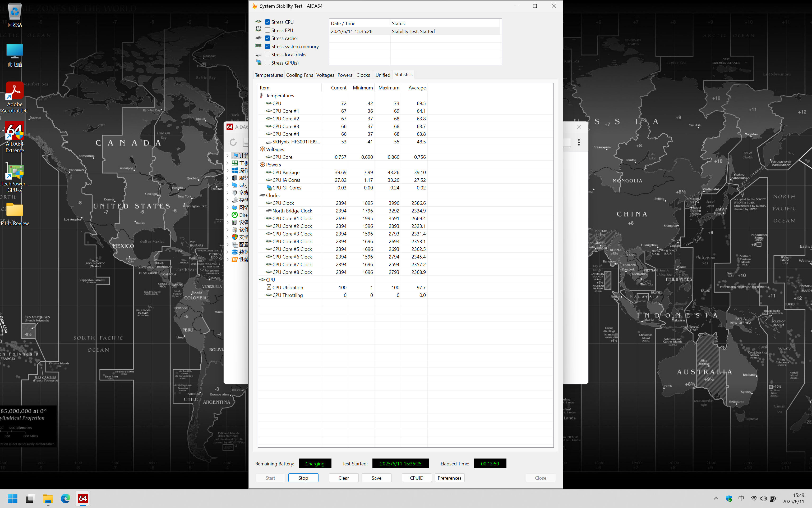812x508 pixels.
Task: Click the Windows logo icon in the AIDA64 tree
Action: 235,170
